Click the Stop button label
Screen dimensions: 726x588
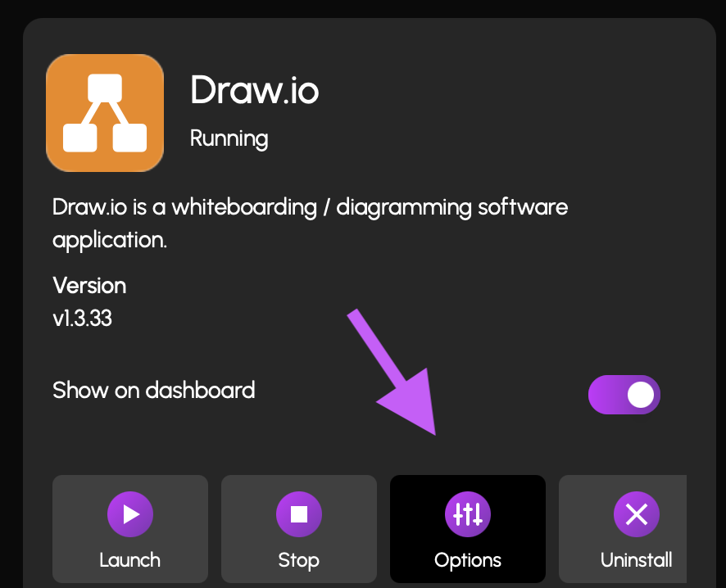(x=298, y=560)
